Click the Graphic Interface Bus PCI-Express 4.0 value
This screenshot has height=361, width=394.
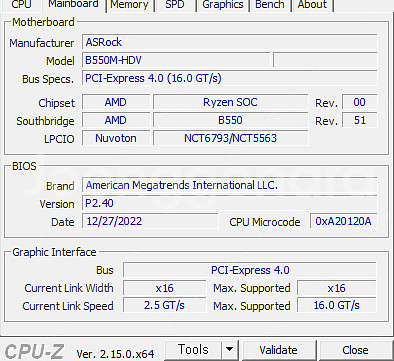click(x=250, y=270)
